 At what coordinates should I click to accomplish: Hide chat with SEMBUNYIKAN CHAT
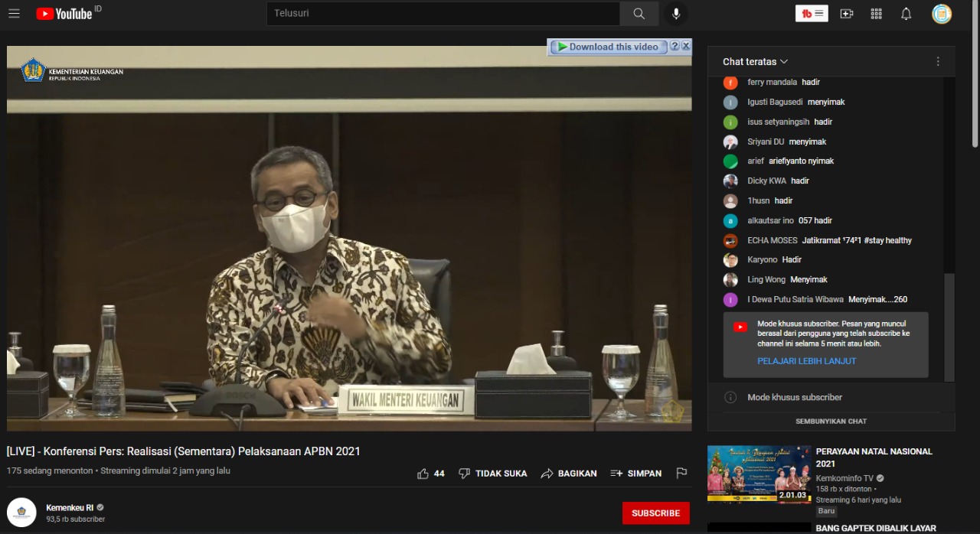click(831, 422)
